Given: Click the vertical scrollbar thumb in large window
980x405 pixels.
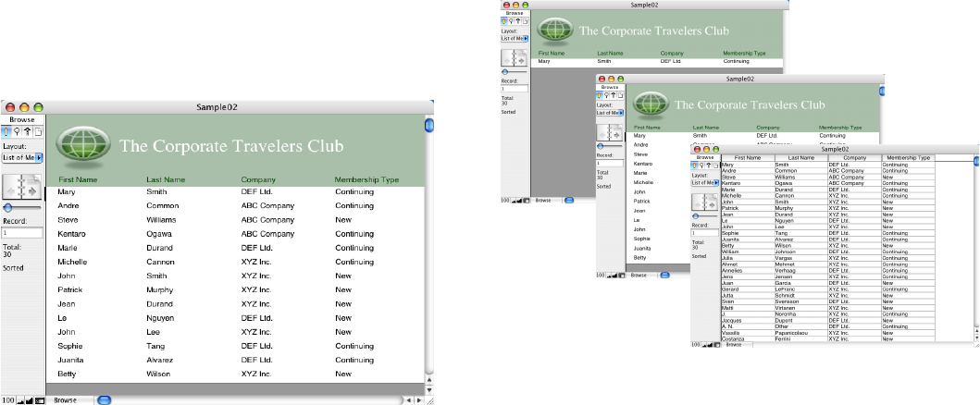Looking at the screenshot, I should tap(429, 126).
